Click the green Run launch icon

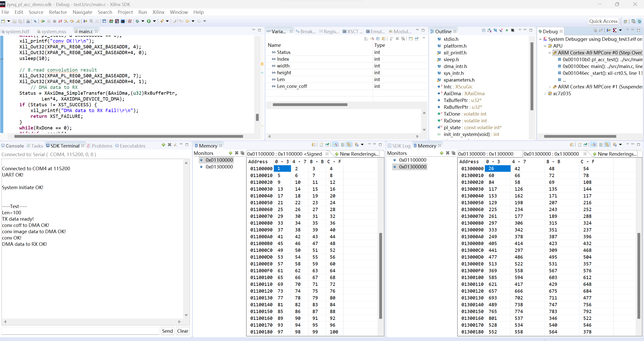point(149,21)
